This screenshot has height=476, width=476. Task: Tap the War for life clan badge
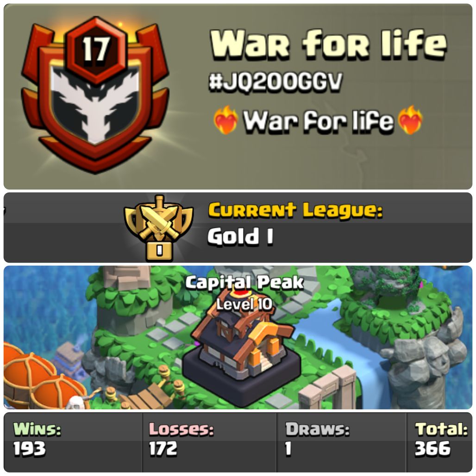(95, 96)
